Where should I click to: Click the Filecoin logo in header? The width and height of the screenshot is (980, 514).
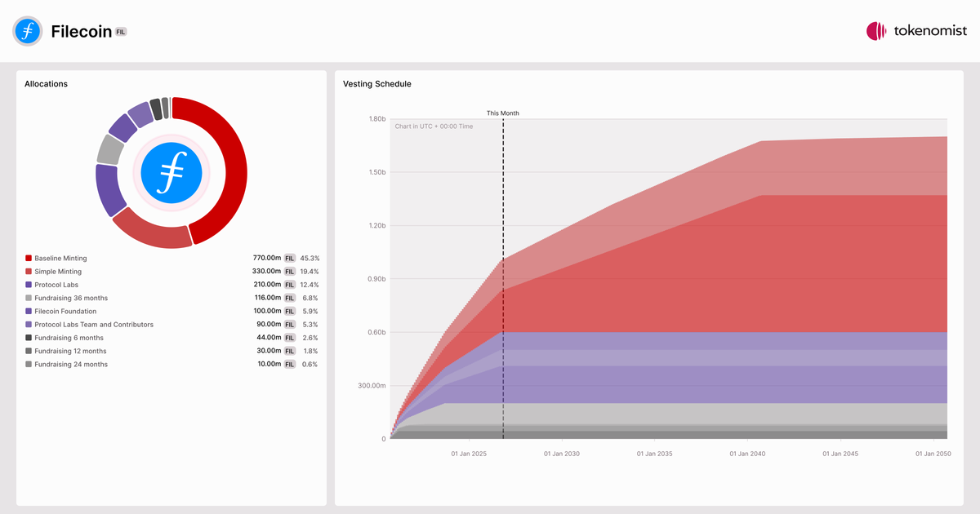(27, 31)
